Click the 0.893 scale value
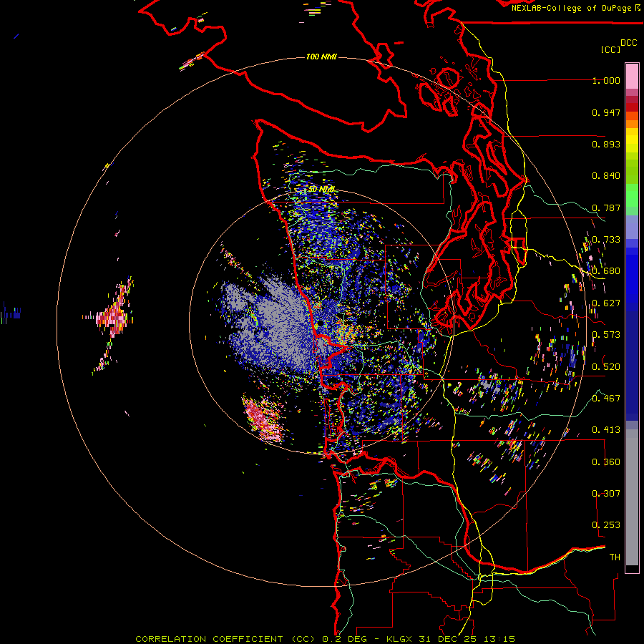 (x=606, y=144)
